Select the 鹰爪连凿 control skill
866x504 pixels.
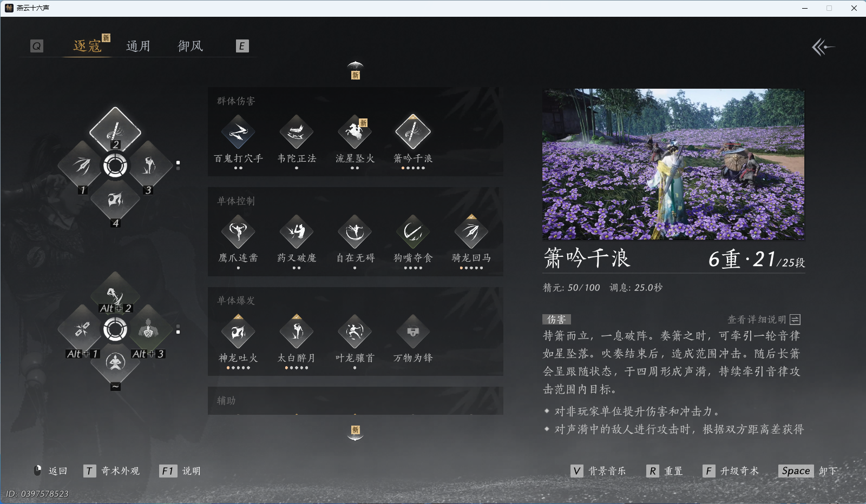click(x=238, y=231)
